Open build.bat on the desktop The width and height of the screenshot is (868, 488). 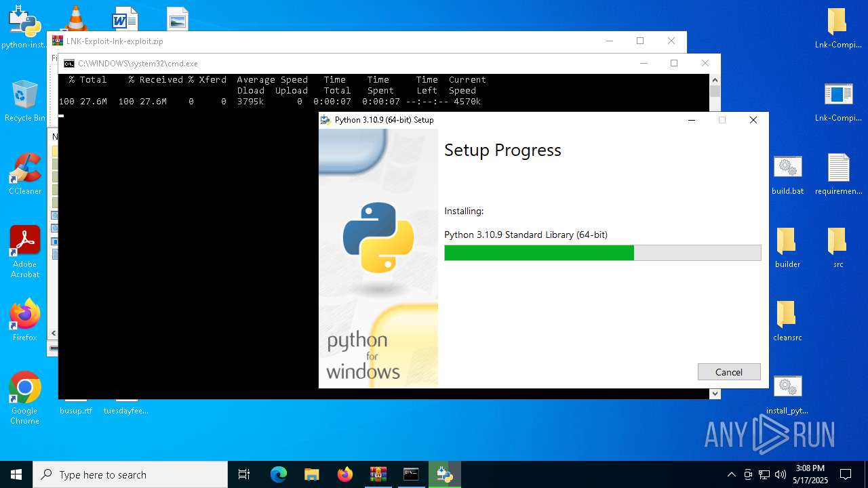point(787,174)
